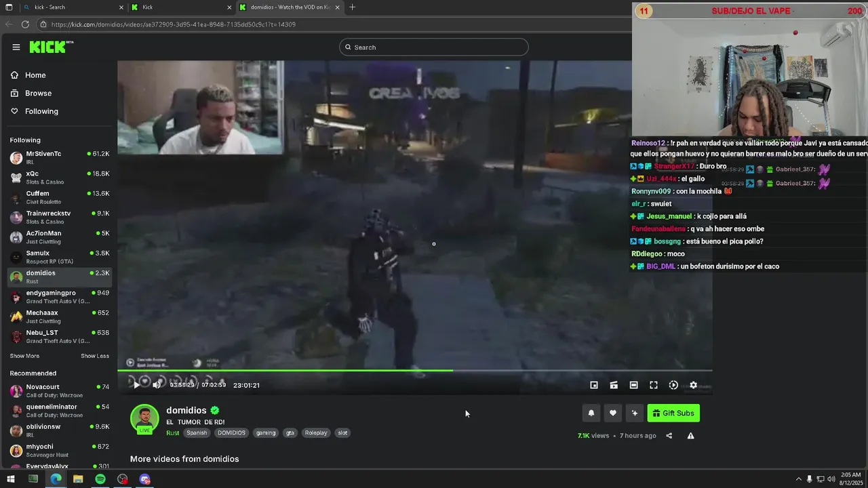Select the Roleplay tag

pos(316,432)
